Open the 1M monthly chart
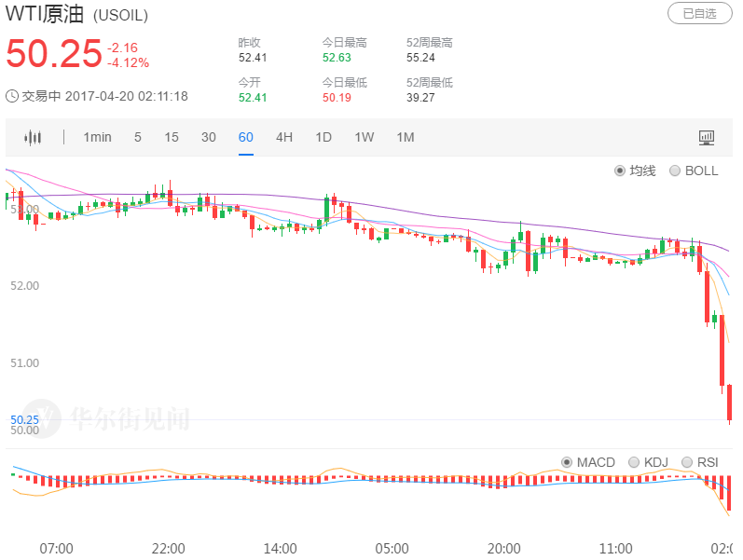Screen dimensions: 743x560 pyautogui.click(x=406, y=138)
